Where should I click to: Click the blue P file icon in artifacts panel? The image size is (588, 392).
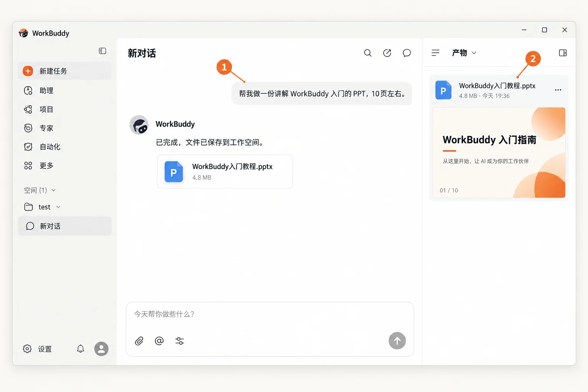coord(443,90)
